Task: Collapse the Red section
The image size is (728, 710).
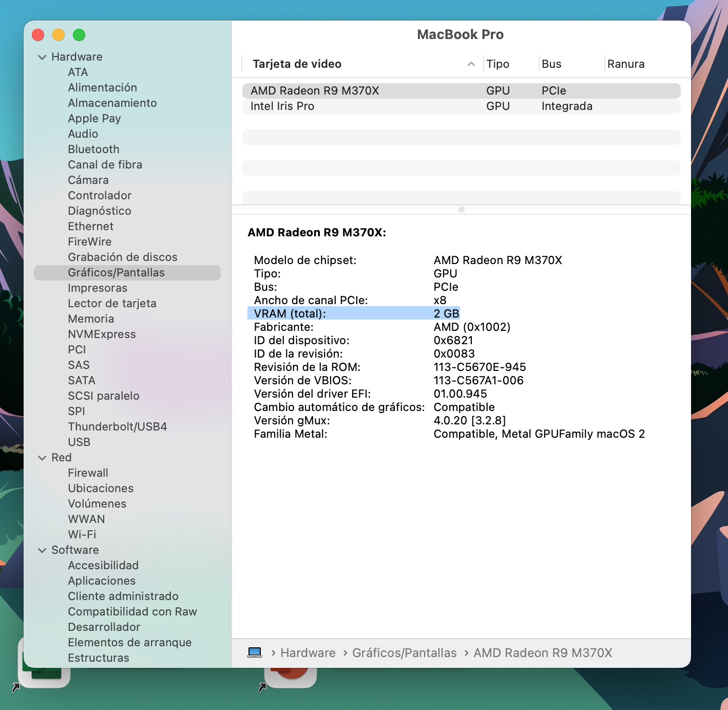Action: coord(42,458)
